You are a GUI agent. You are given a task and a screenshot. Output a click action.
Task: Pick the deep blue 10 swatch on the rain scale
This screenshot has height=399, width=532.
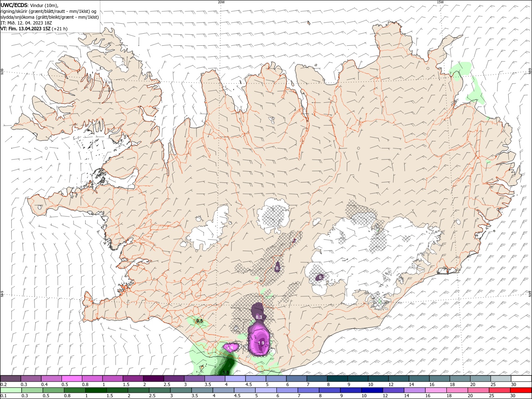point(371,390)
